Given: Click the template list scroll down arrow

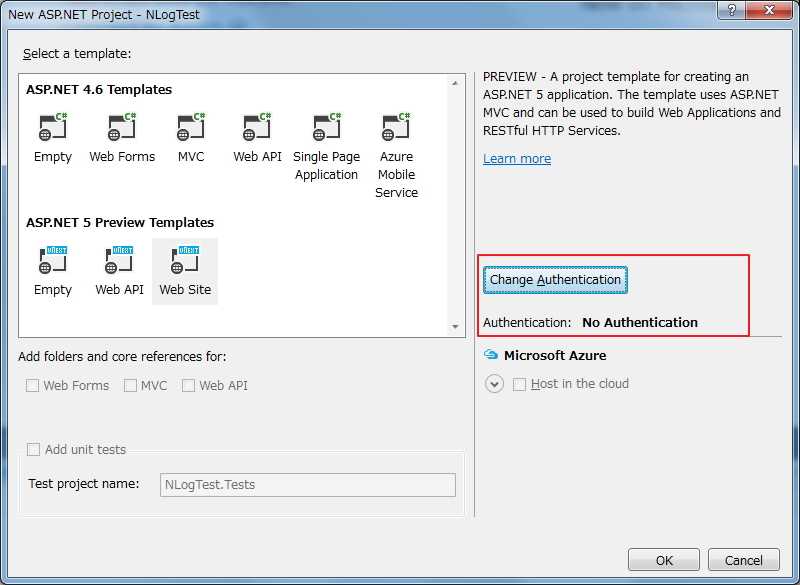Looking at the screenshot, I should point(455,327).
